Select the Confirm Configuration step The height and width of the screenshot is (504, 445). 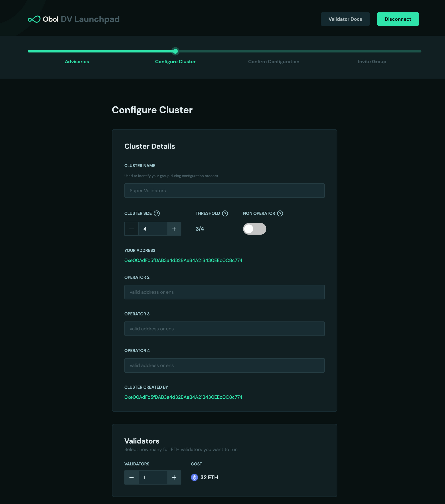tap(273, 62)
